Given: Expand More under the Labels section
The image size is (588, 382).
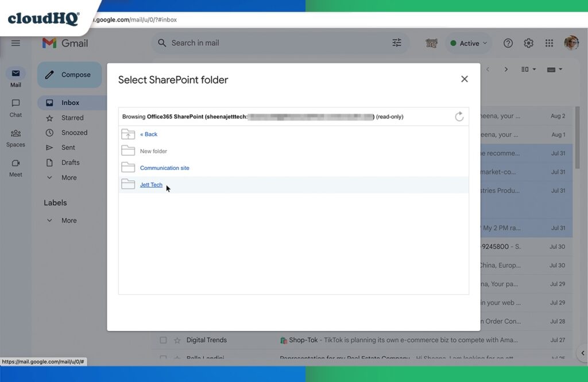Looking at the screenshot, I should click(x=69, y=221).
